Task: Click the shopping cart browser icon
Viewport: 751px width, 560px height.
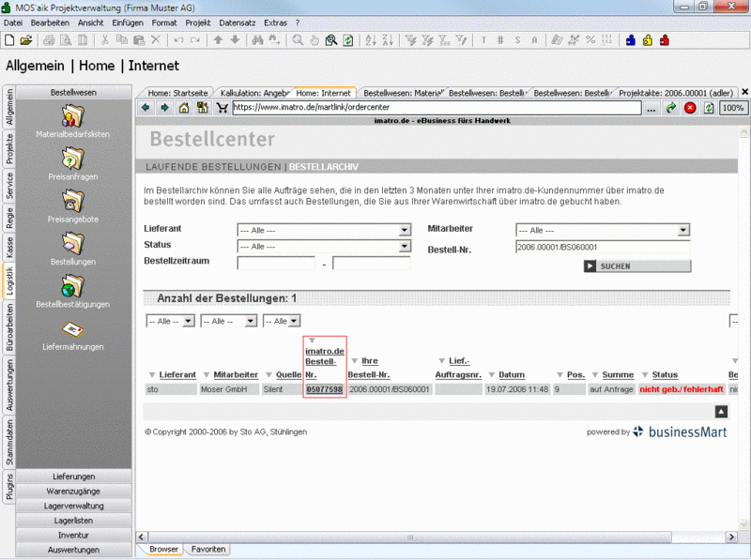Action: pos(222,108)
